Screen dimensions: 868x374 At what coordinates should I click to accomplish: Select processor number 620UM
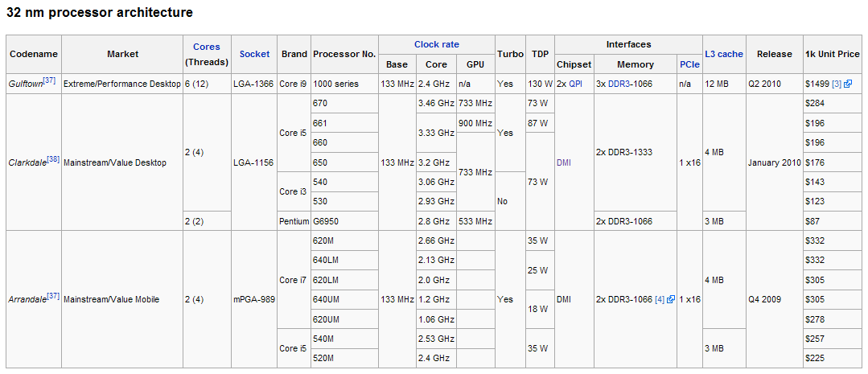pos(344,319)
